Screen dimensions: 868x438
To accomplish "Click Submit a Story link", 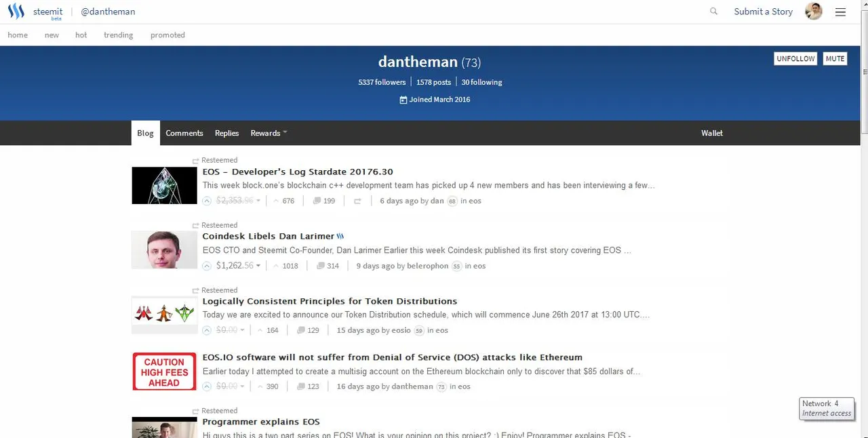I will 763,12.
